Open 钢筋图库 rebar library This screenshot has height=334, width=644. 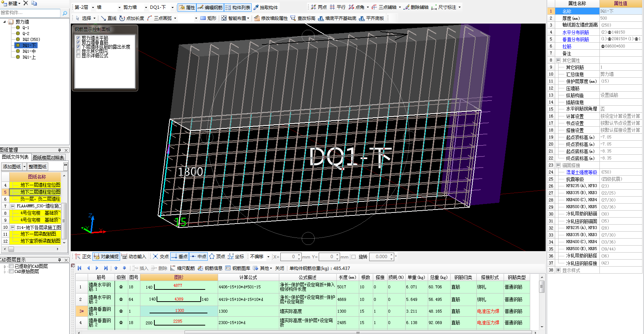pos(238,268)
